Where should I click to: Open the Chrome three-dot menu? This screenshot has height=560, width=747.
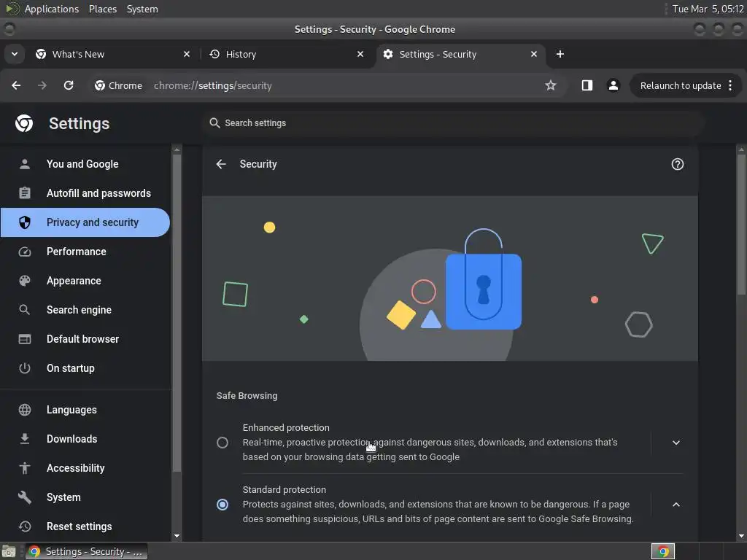coord(730,85)
